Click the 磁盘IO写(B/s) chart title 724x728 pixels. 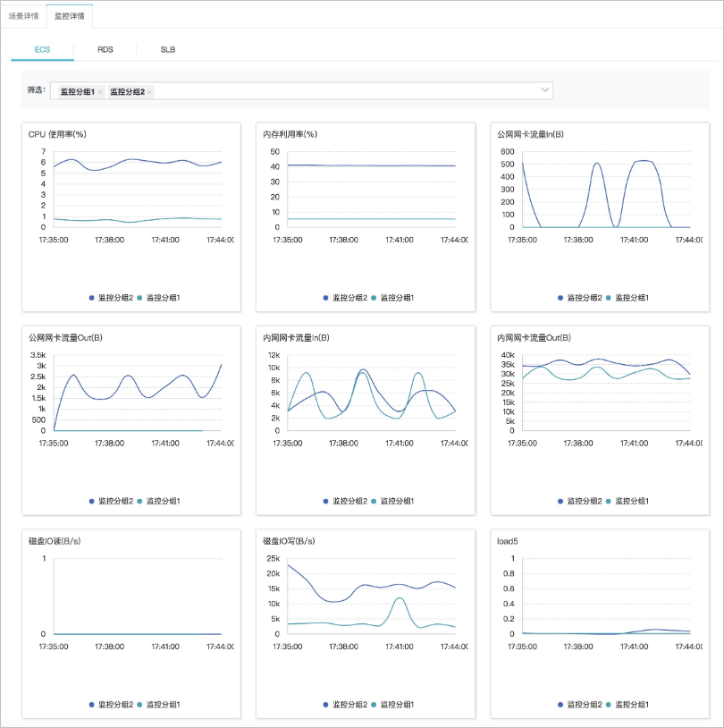pyautogui.click(x=289, y=541)
